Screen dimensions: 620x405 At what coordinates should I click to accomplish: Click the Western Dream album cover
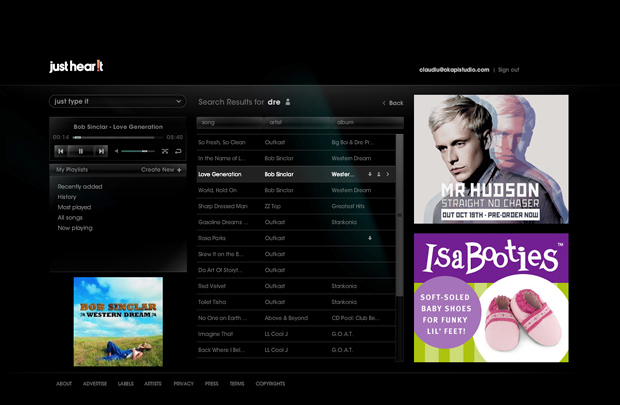(118, 321)
